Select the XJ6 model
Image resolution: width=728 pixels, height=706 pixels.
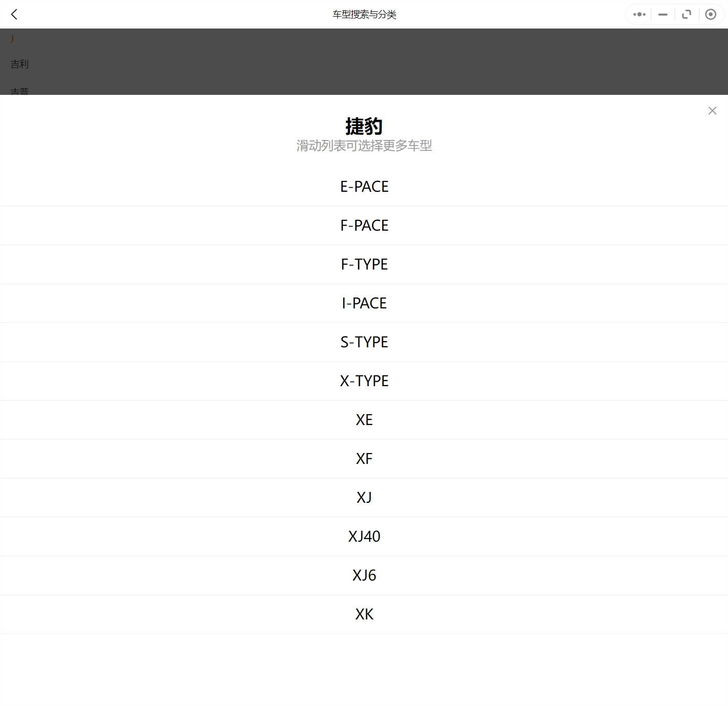pos(364,575)
